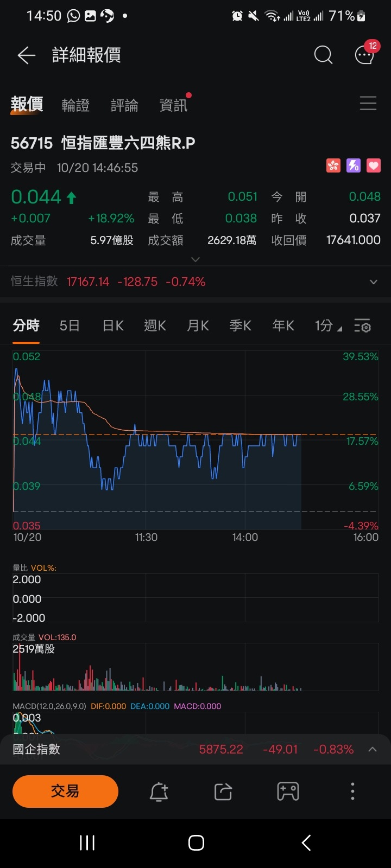Tap the back arrow icon

pyautogui.click(x=26, y=55)
